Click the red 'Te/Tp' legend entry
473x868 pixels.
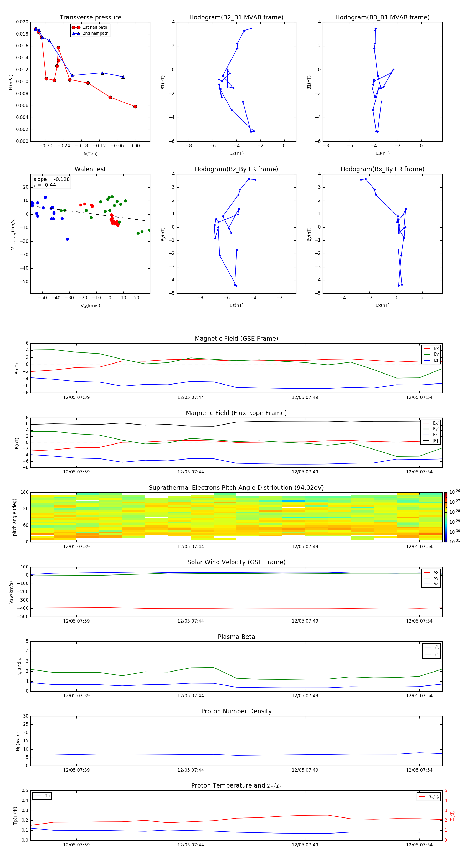click(x=429, y=796)
